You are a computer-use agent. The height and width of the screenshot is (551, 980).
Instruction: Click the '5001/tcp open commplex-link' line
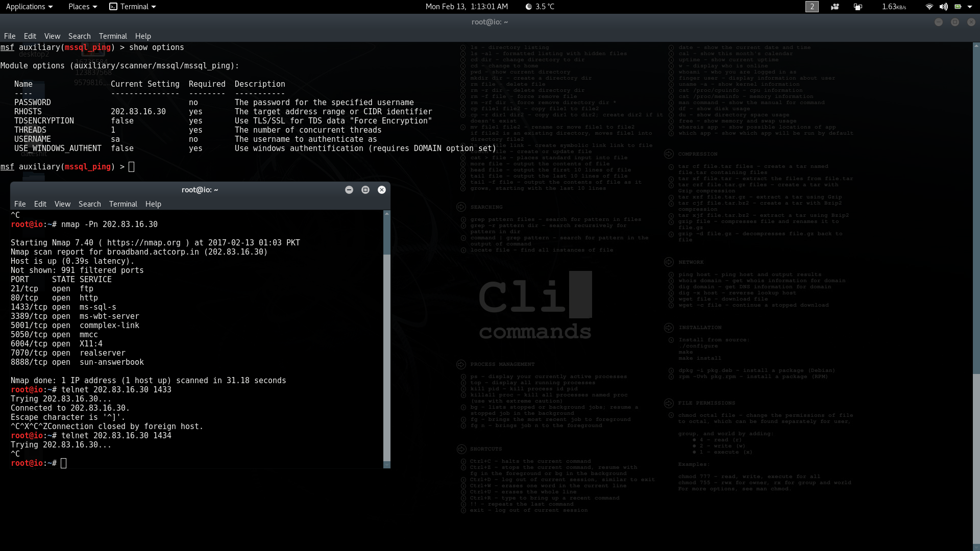pyautogui.click(x=75, y=325)
